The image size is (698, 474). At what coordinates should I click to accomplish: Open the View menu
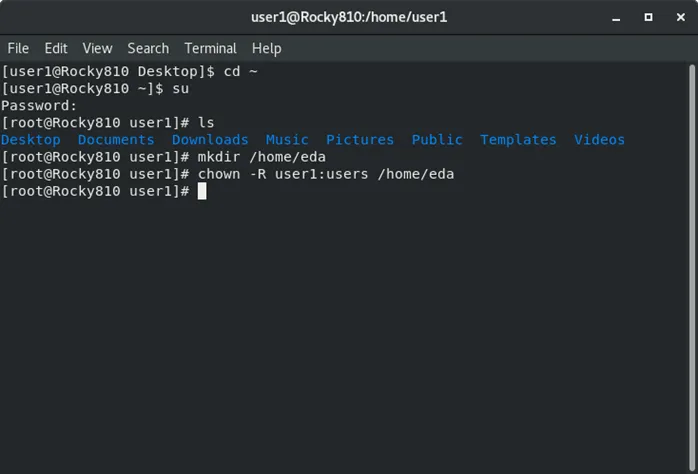97,48
